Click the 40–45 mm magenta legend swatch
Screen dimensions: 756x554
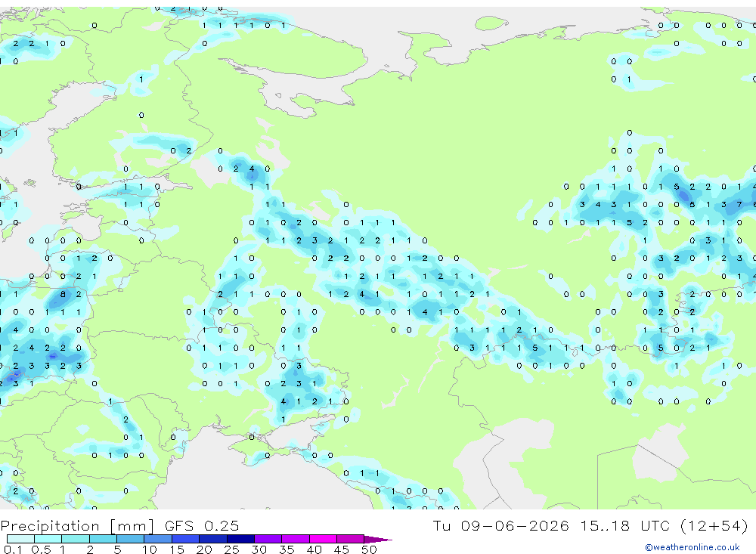323,539
